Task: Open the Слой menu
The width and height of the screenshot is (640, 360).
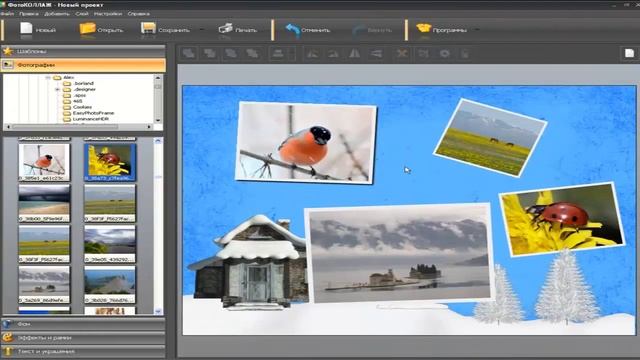Action: tap(82, 13)
